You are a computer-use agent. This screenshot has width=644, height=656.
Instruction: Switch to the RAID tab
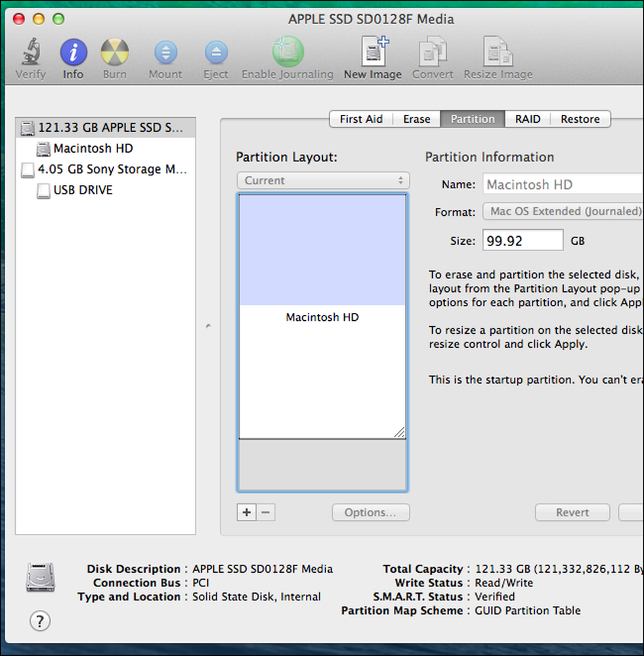click(x=528, y=119)
